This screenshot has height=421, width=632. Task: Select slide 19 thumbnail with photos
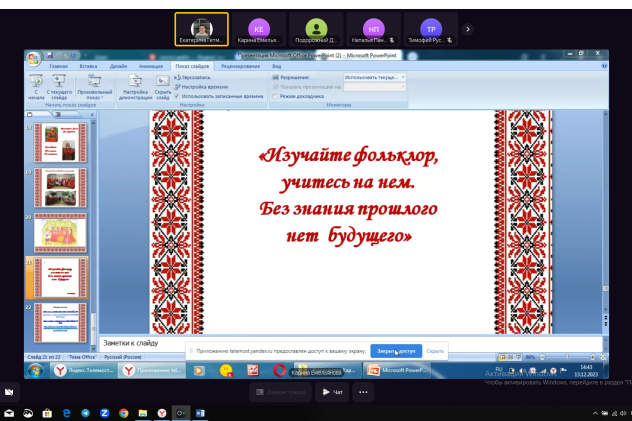point(60,188)
